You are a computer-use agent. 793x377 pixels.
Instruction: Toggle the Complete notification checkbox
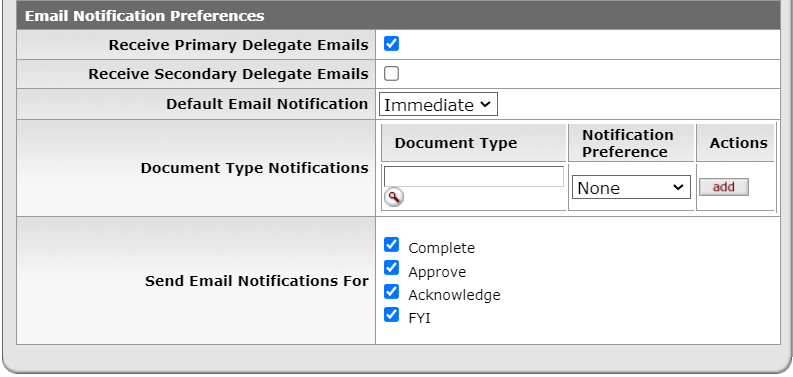pos(391,244)
